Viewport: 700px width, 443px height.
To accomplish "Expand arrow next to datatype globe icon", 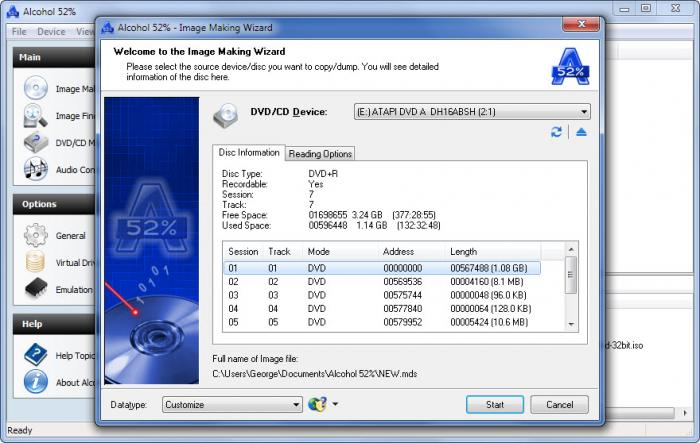I will [x=335, y=404].
